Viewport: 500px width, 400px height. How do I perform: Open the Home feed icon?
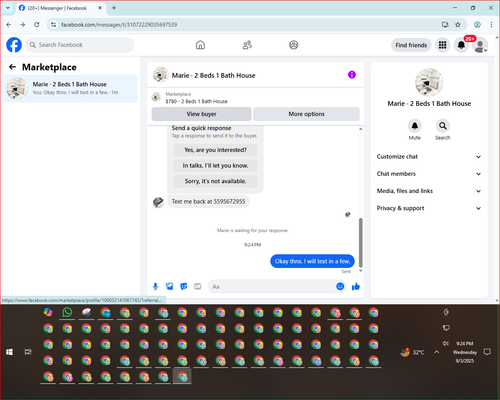tap(200, 45)
